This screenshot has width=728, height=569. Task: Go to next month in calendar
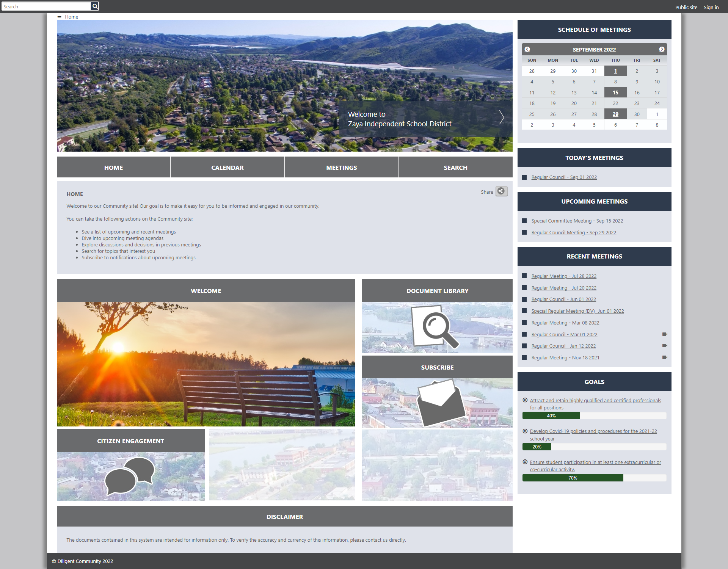click(661, 50)
